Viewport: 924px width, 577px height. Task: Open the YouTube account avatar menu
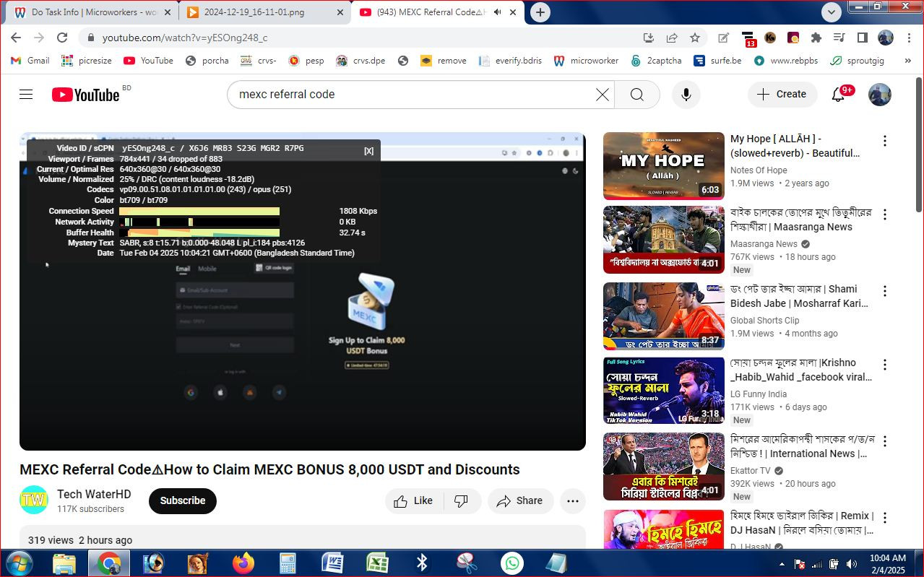tap(879, 95)
